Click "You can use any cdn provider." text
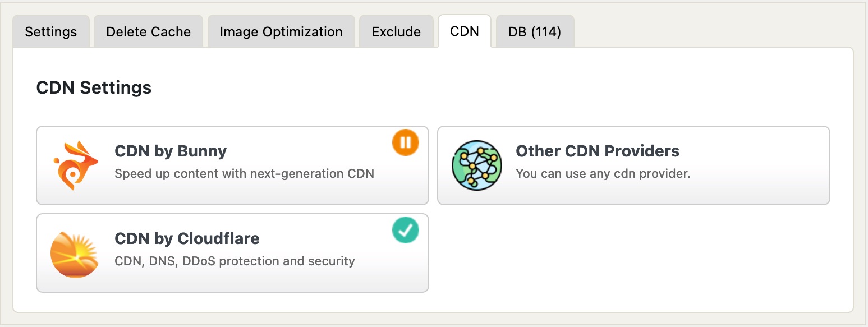Viewport: 868px width, 327px height. point(603,173)
